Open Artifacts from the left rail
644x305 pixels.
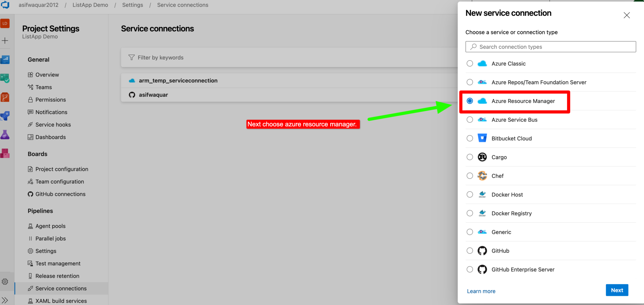coord(5,153)
